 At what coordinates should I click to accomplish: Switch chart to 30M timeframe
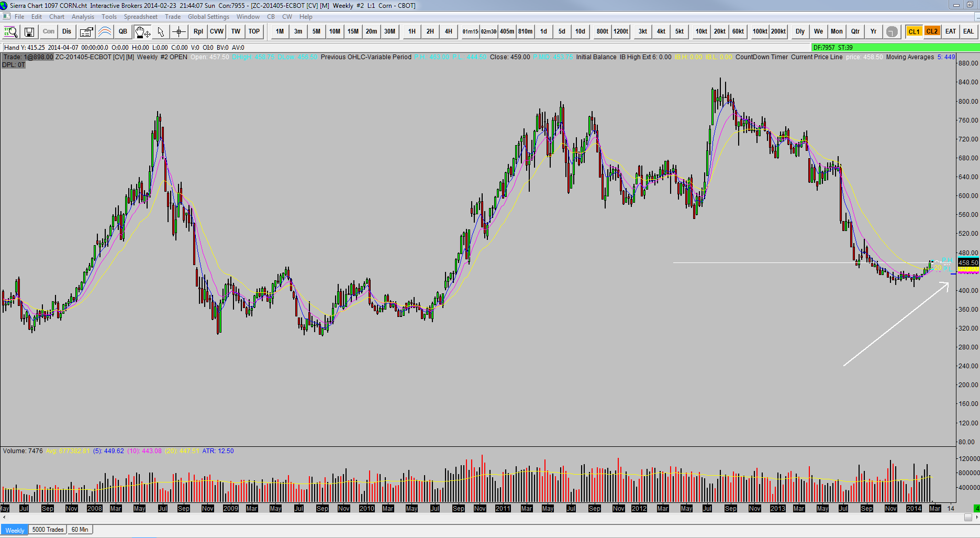[x=390, y=31]
